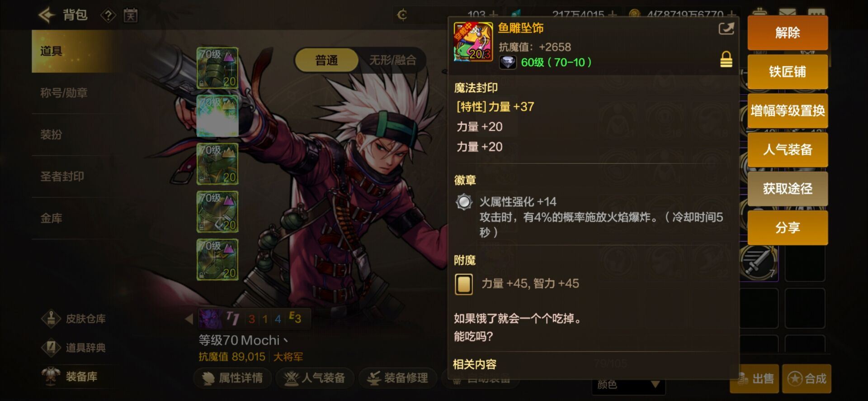Open 增幅等级置换 option

pyautogui.click(x=788, y=110)
